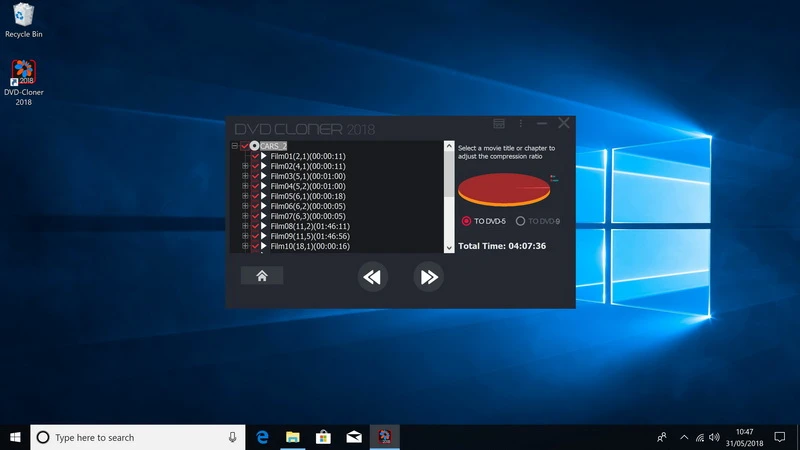Launch Microsoft Edge from taskbar
The image size is (800, 450).
point(262,437)
